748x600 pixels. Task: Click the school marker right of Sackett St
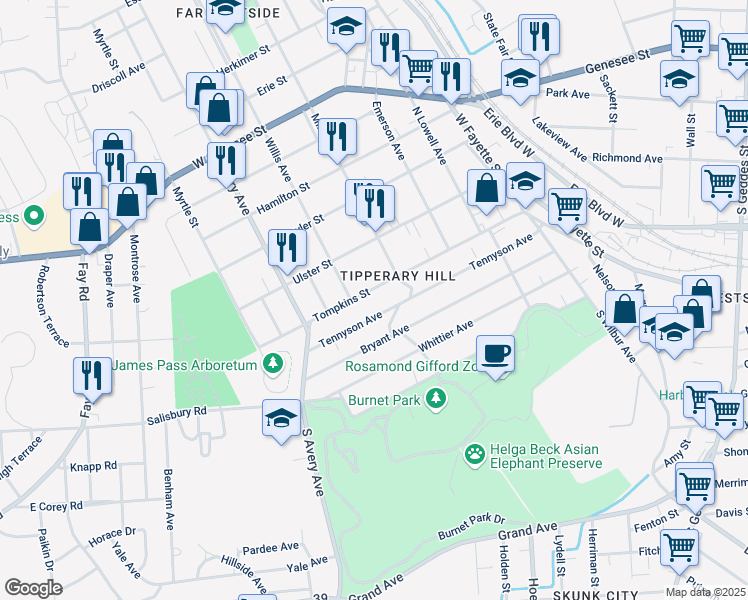pyautogui.click(x=679, y=80)
